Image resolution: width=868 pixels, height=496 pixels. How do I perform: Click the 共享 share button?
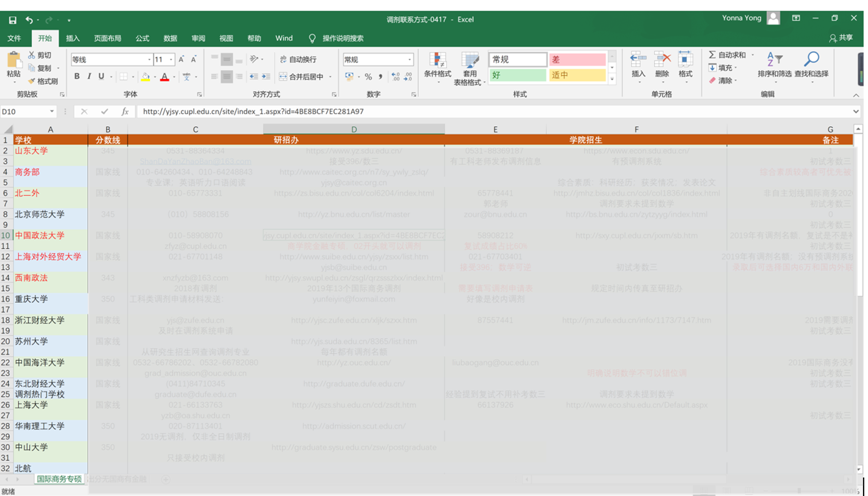(841, 38)
